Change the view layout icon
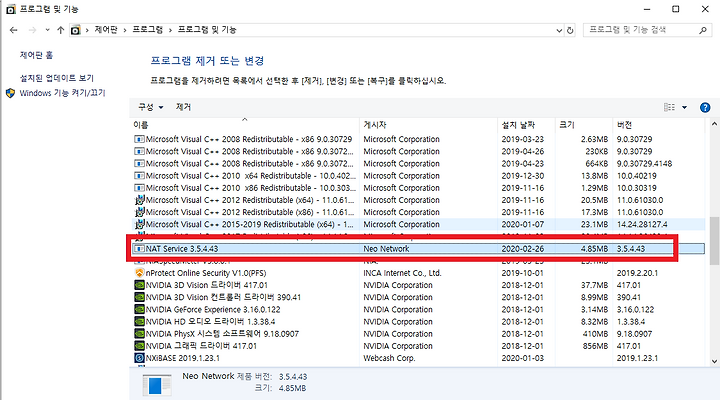 [669, 107]
